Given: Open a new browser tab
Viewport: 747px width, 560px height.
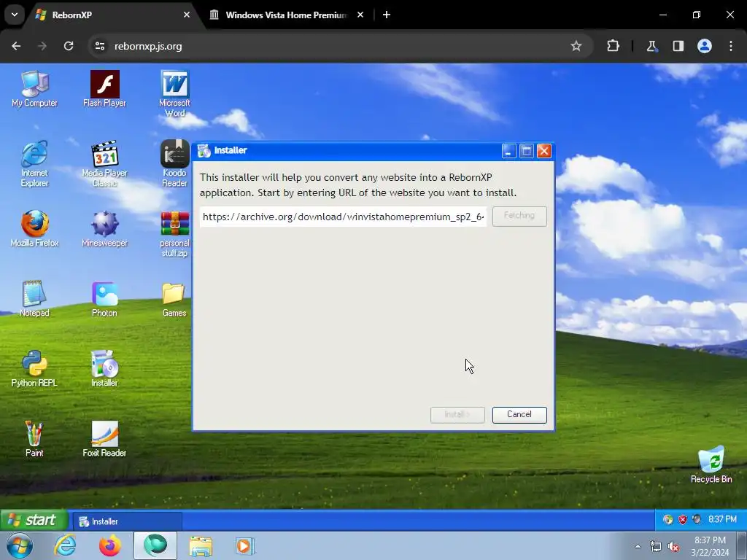Looking at the screenshot, I should tap(387, 15).
